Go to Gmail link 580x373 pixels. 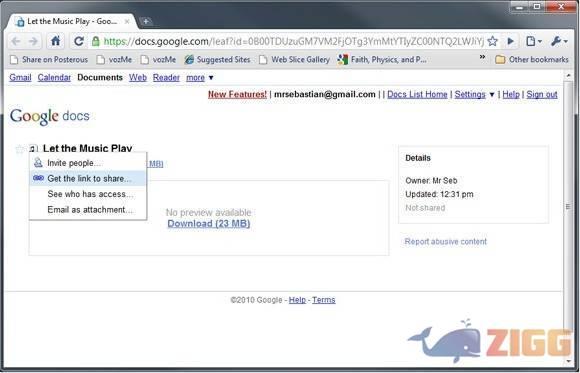click(20, 78)
